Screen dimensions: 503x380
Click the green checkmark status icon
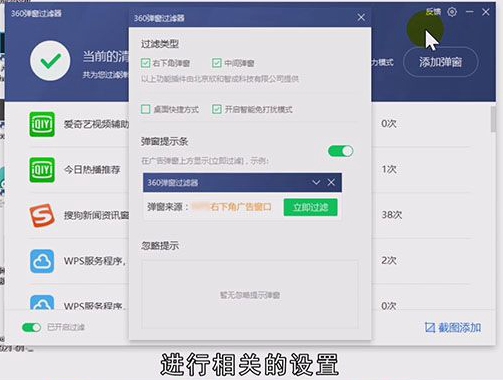[x=50, y=61]
